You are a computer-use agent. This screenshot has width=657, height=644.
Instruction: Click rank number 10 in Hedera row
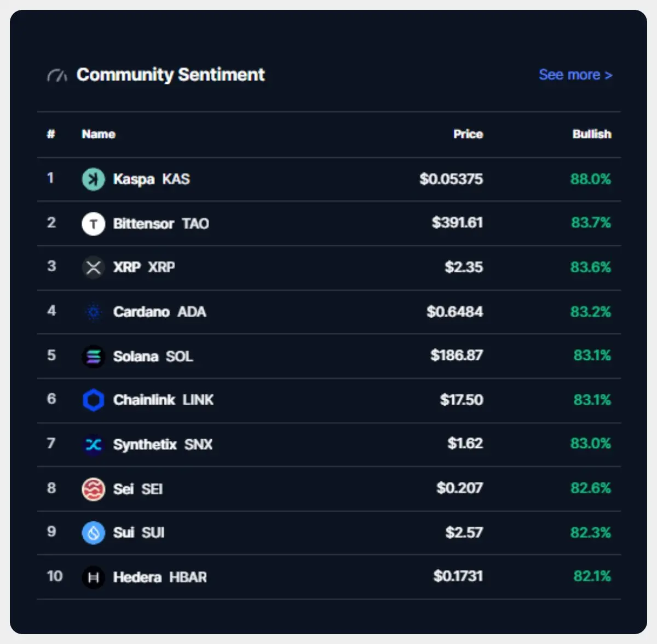pyautogui.click(x=55, y=576)
